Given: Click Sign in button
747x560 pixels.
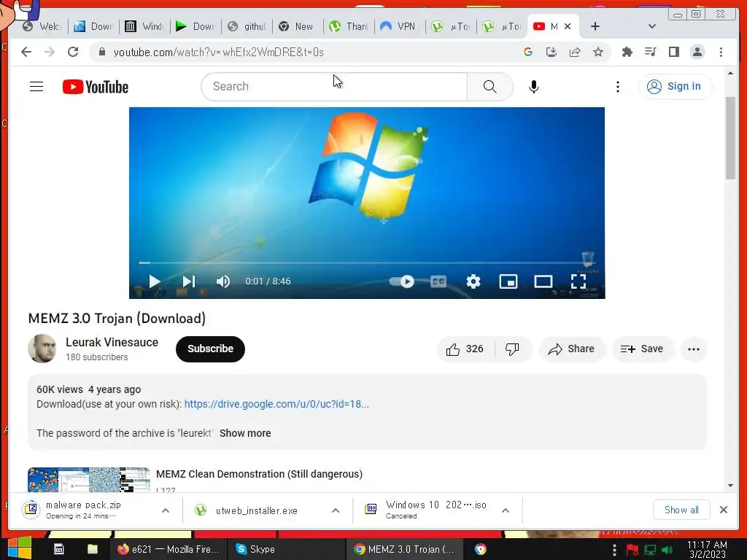Looking at the screenshot, I should pyautogui.click(x=675, y=87).
